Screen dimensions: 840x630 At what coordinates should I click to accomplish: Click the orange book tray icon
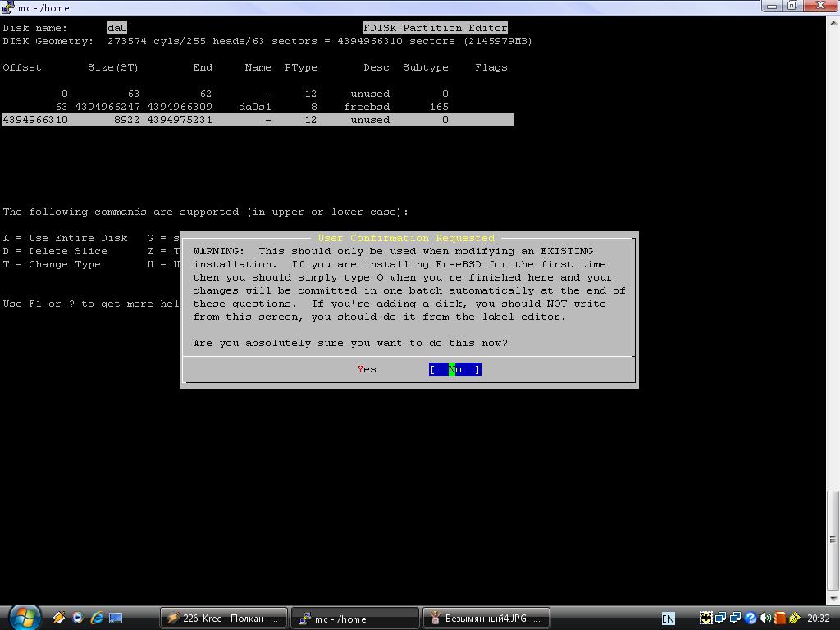click(x=780, y=619)
